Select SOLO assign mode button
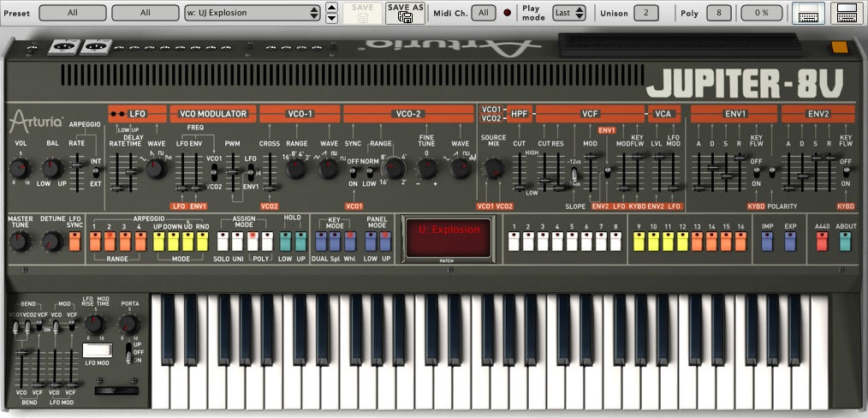This screenshot has height=418, width=868. (x=223, y=242)
